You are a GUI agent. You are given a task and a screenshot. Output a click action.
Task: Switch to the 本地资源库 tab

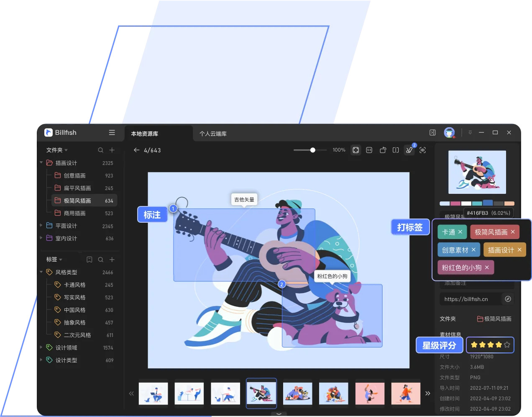145,134
